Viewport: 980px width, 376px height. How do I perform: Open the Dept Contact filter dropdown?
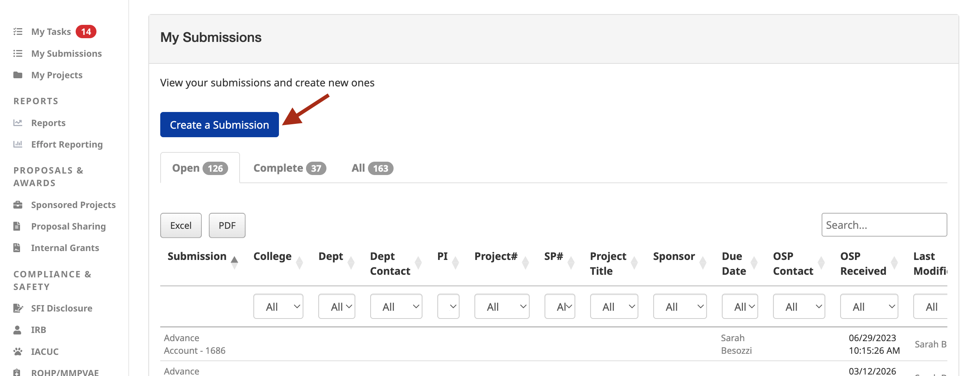coord(396,306)
